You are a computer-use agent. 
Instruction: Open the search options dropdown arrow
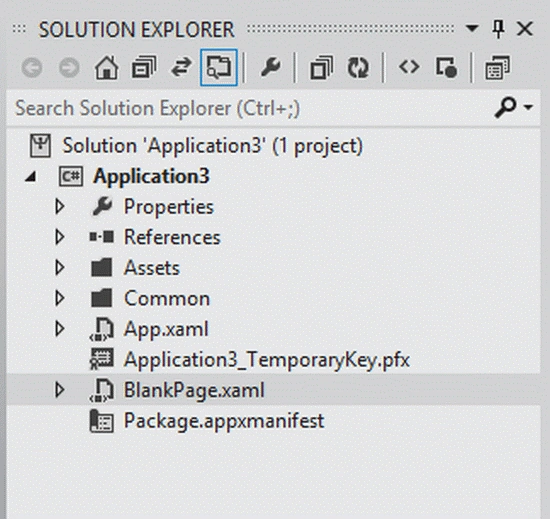click(528, 106)
